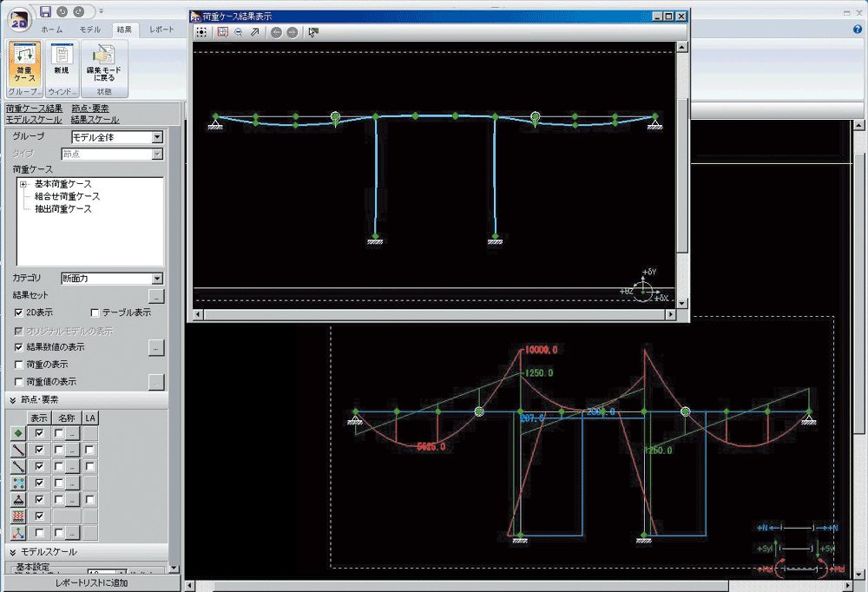This screenshot has height=592, width=868.
Task: Open the カテゴリ dropdown
Action: [157, 279]
